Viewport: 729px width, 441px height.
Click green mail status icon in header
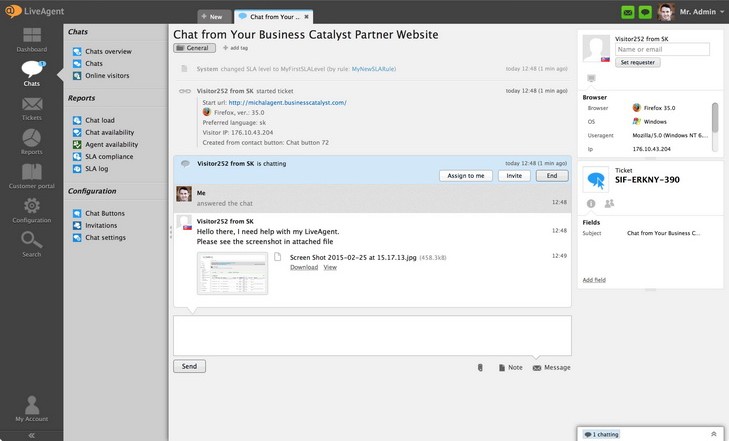click(x=628, y=12)
